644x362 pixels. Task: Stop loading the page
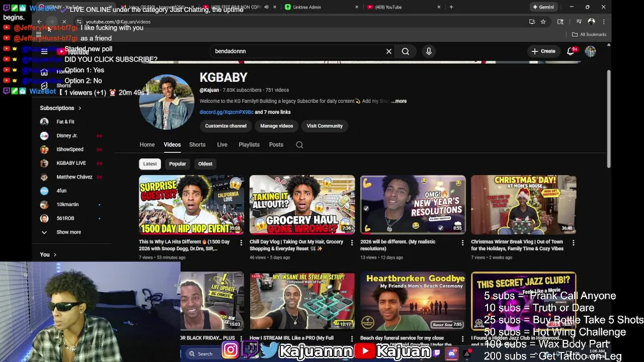[64, 22]
